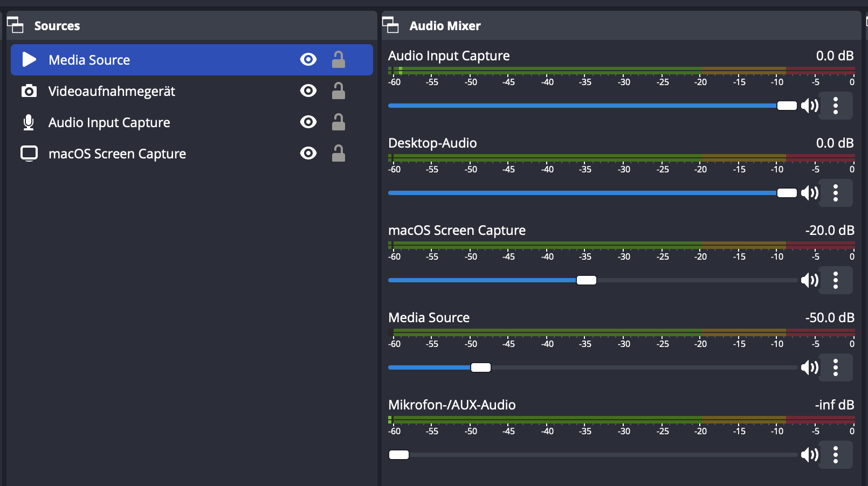Image resolution: width=868 pixels, height=486 pixels.
Task: Click the Desktop-Audio volume slider handle
Action: point(787,193)
